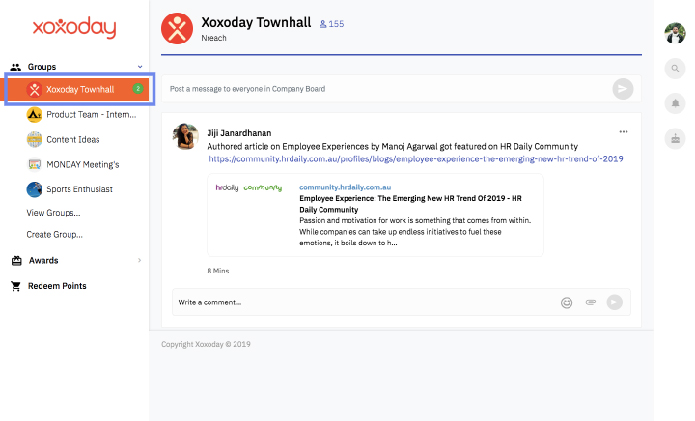This screenshot has height=421, width=695.
Task: Click the unread badge on Xoxoday Townhall
Action: 138,89
